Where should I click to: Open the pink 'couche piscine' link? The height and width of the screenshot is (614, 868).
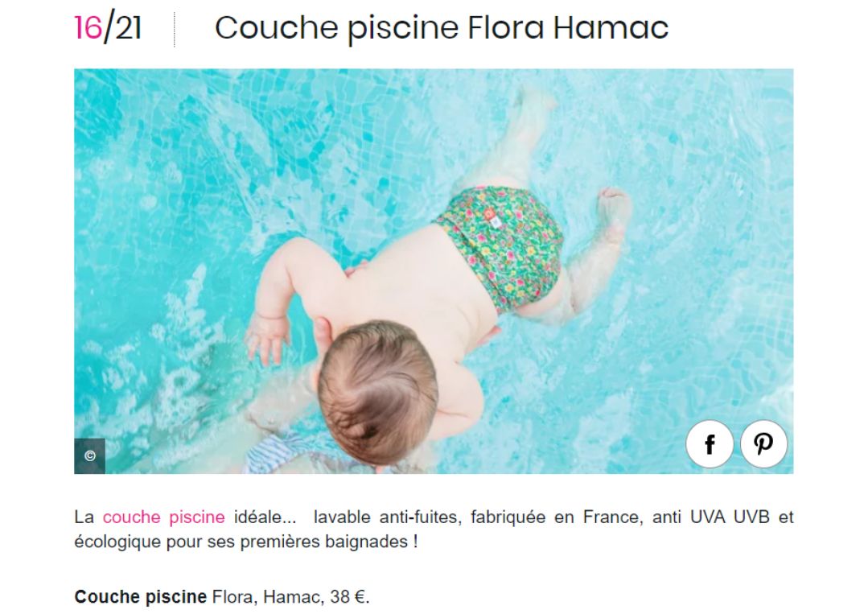[x=164, y=517]
